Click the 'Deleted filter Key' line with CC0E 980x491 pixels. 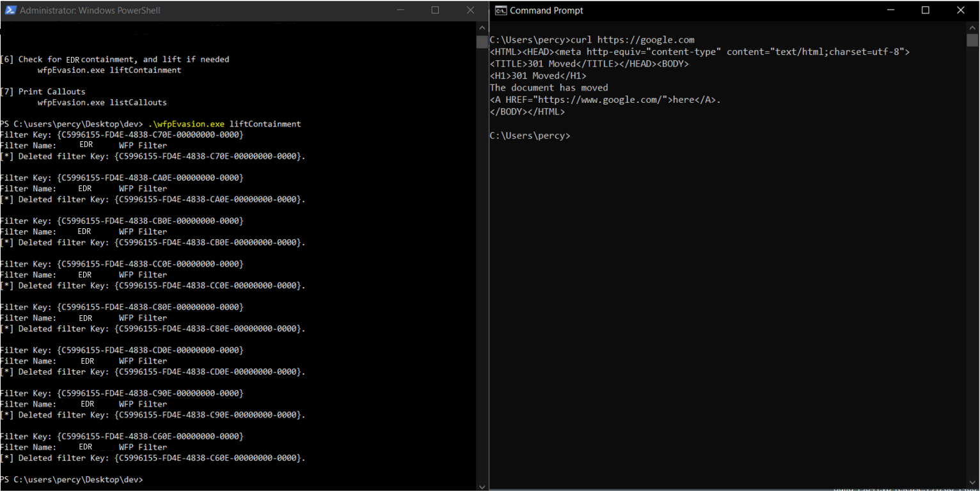pyautogui.click(x=153, y=286)
